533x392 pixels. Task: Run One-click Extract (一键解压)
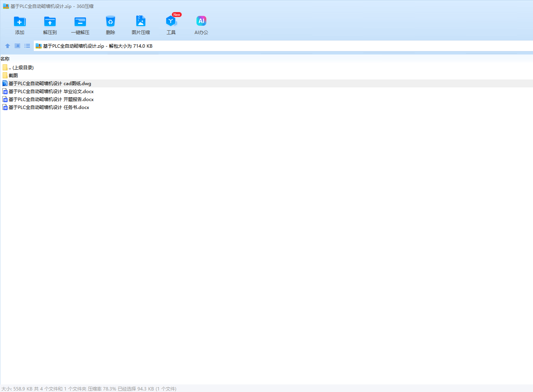80,25
